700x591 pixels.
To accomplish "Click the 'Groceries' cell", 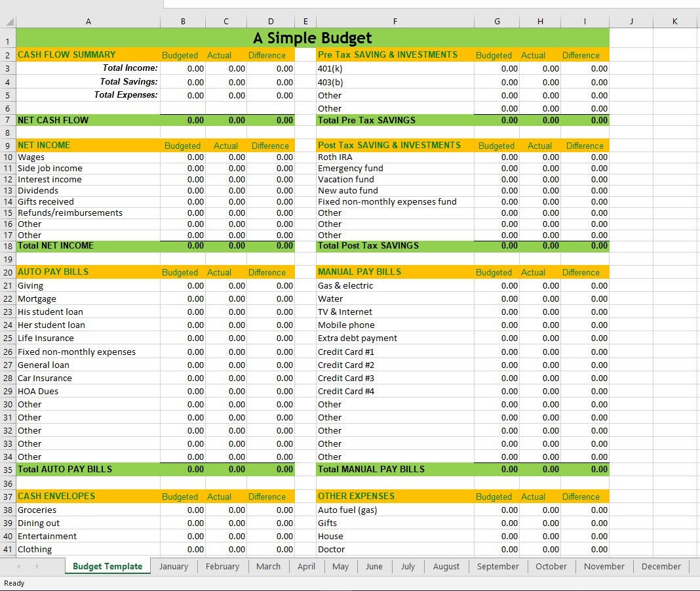I will pos(88,510).
